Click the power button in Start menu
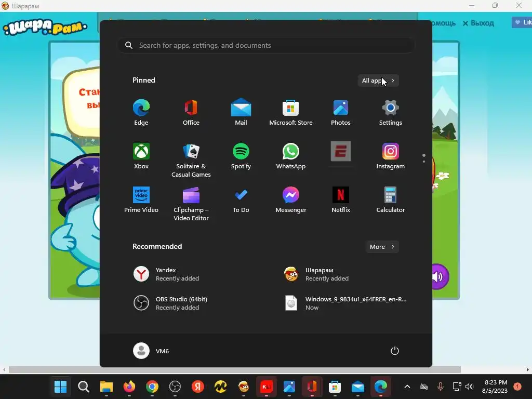 coord(395,351)
